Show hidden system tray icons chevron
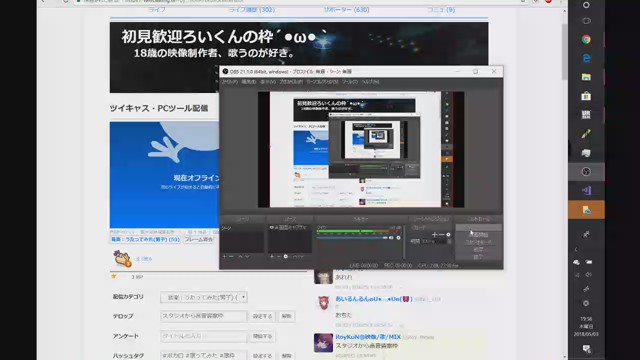Viewport: 640px width, 360px height. (576, 249)
